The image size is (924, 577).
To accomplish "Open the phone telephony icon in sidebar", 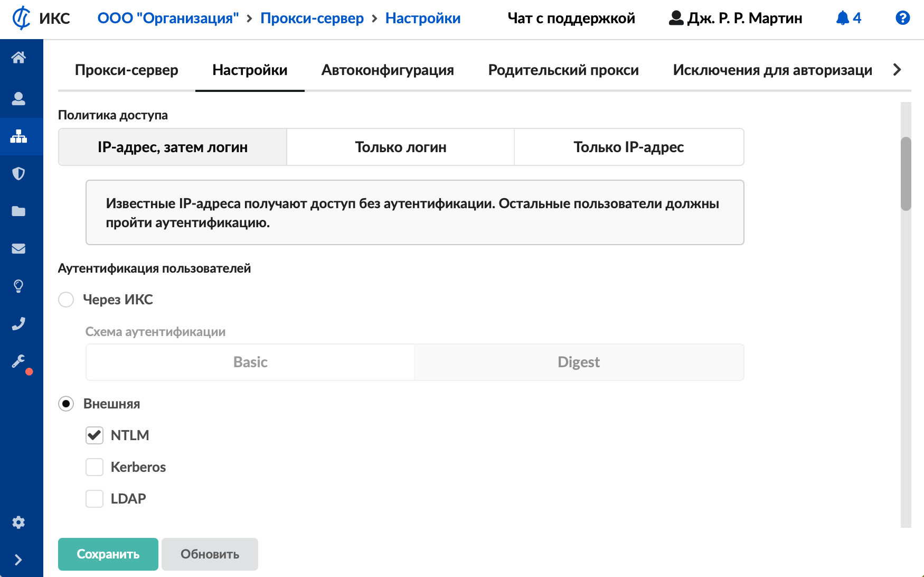I will [18, 324].
